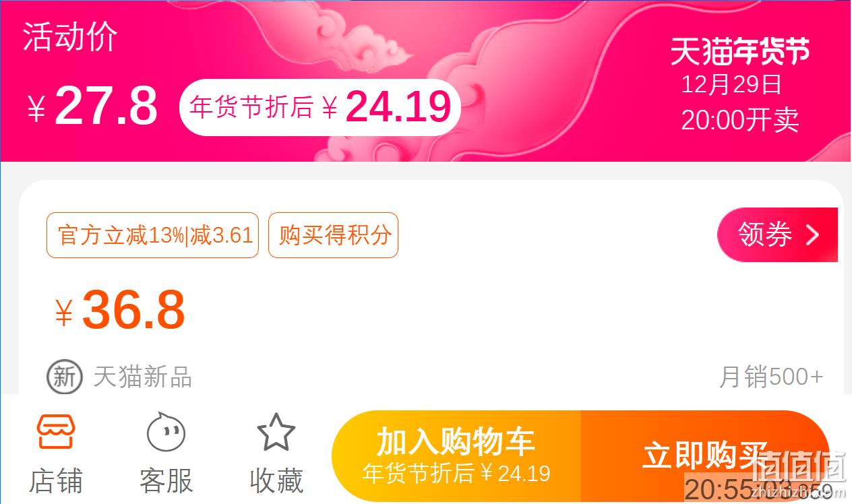This screenshot has height=504, width=852.
Task: Click 12月29日 20:00开卖 sale time
Action: coord(739,102)
